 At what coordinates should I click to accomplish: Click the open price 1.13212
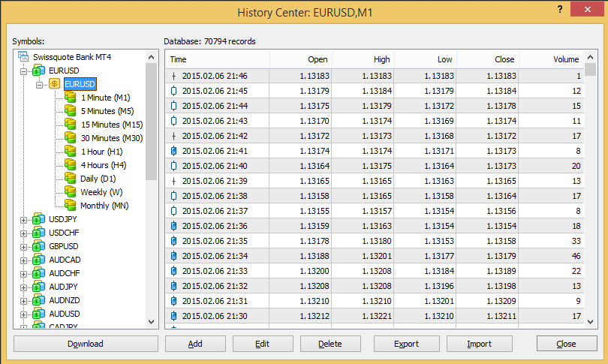pos(315,316)
